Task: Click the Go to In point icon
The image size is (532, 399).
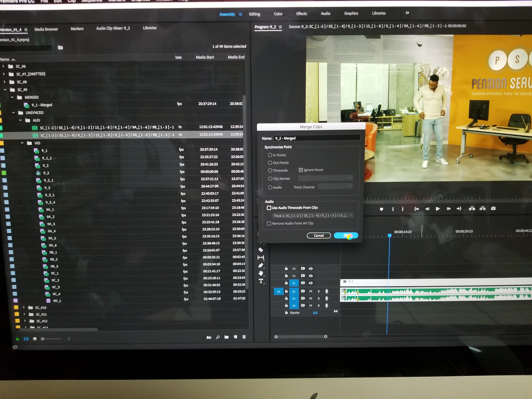Action: pyautogui.click(x=417, y=209)
